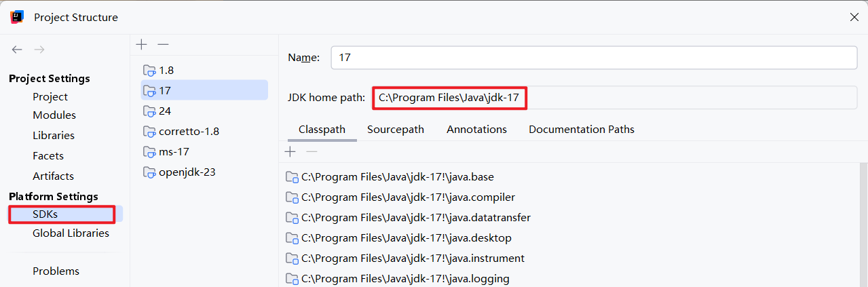Switch to the Documentation Paths tab
The height and width of the screenshot is (287, 868).
[x=582, y=129]
